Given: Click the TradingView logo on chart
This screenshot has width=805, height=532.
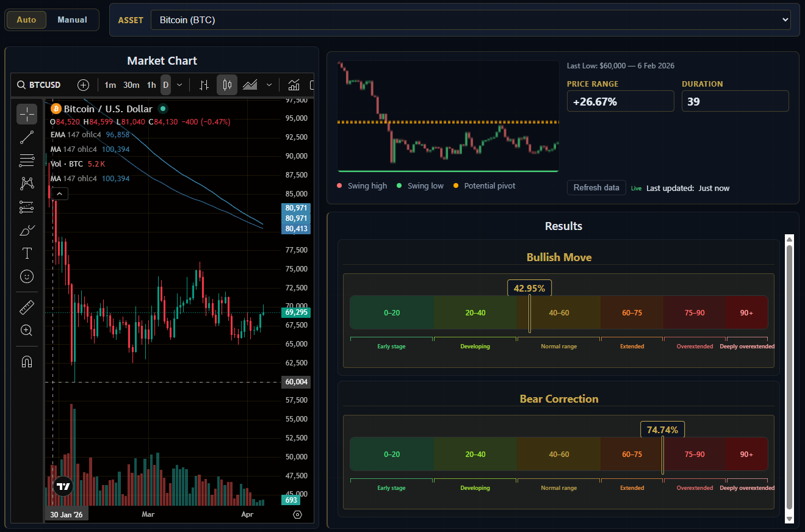Looking at the screenshot, I should click(63, 486).
